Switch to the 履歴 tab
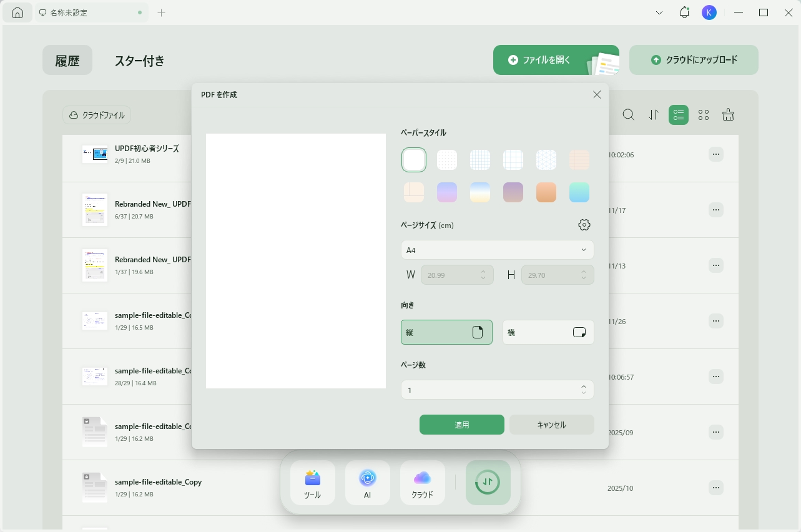The width and height of the screenshot is (801, 532). point(67,60)
